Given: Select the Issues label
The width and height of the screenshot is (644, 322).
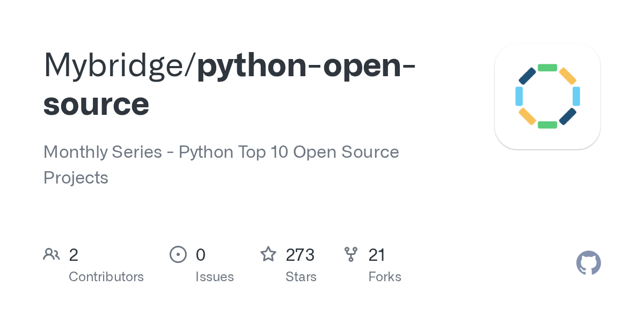Looking at the screenshot, I should 215,277.
